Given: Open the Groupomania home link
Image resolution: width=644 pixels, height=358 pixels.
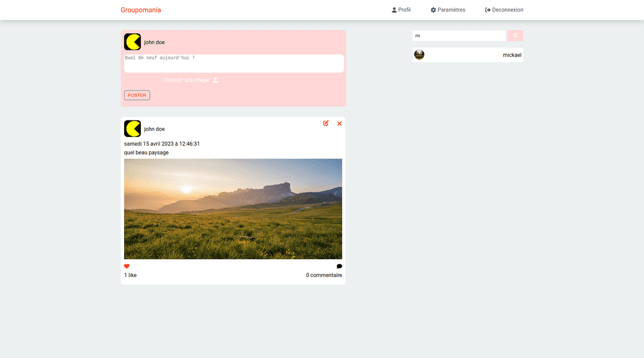Looking at the screenshot, I should coord(141,10).
